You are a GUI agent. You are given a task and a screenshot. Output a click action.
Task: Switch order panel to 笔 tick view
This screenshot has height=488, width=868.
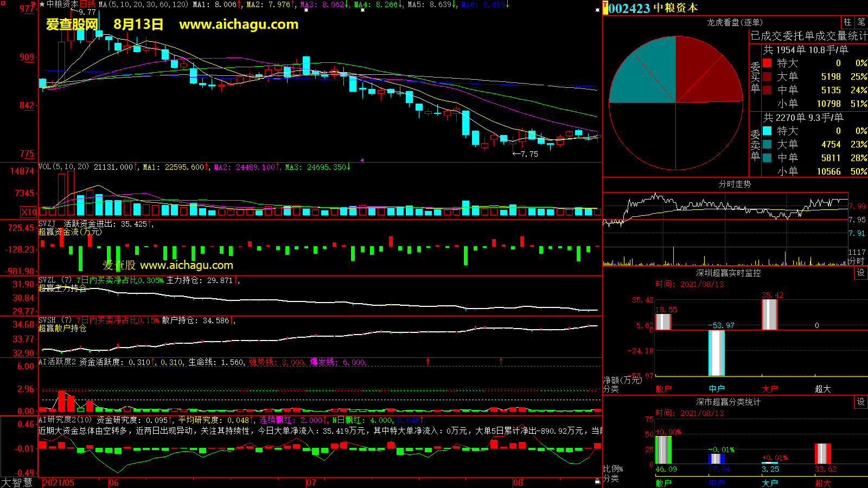pyautogui.click(x=861, y=22)
